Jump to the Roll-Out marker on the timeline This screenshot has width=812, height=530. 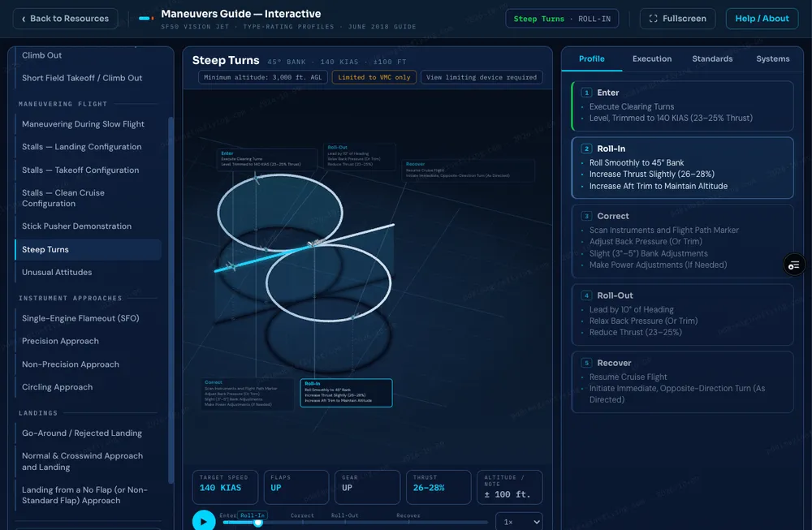(x=344, y=515)
